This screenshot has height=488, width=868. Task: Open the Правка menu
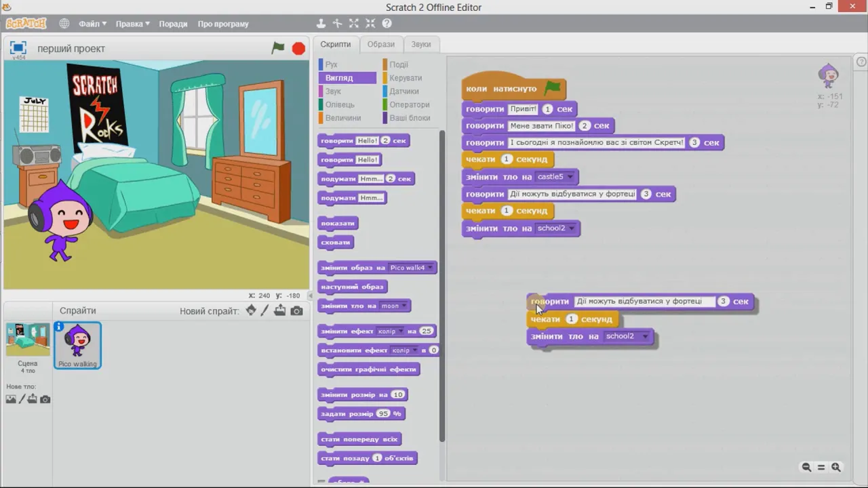point(133,24)
